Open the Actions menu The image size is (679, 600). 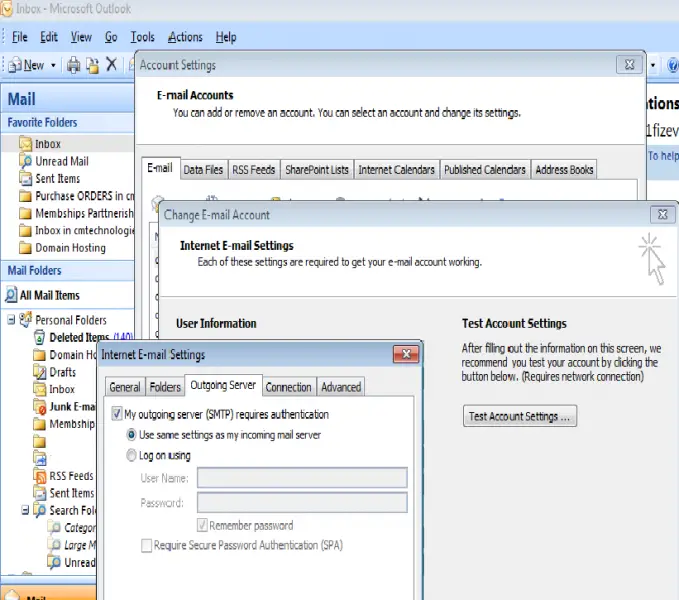185,37
